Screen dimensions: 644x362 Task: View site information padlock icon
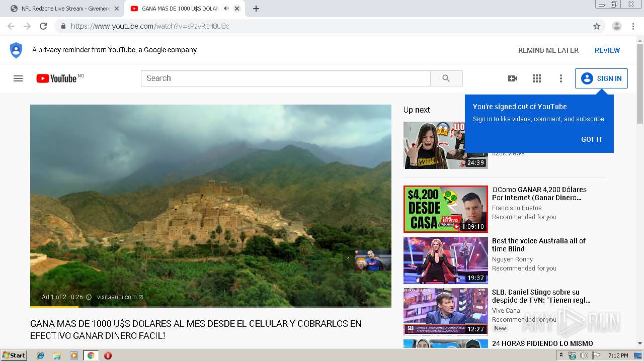point(63,26)
